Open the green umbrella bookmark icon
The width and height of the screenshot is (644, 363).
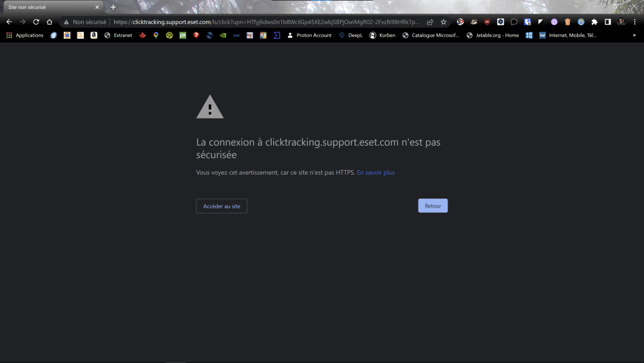coord(169,35)
